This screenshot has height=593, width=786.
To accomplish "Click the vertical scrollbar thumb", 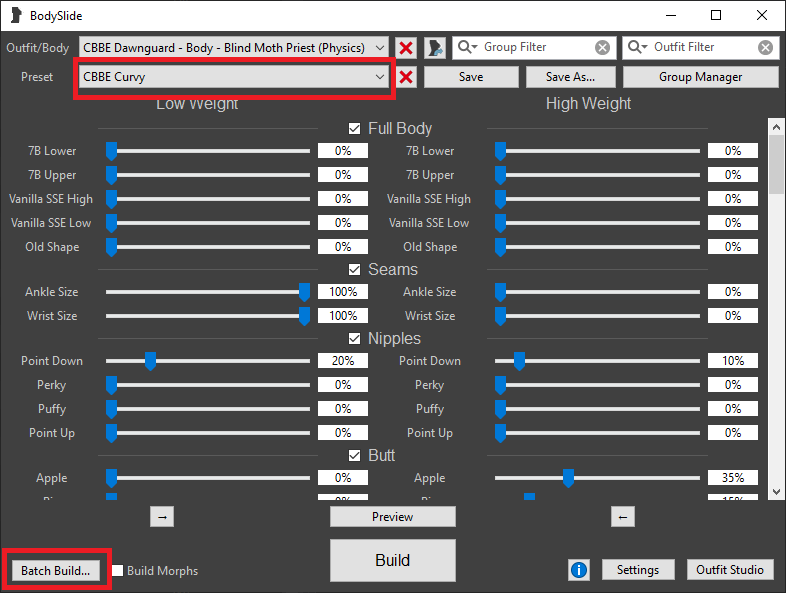I will click(x=776, y=164).
